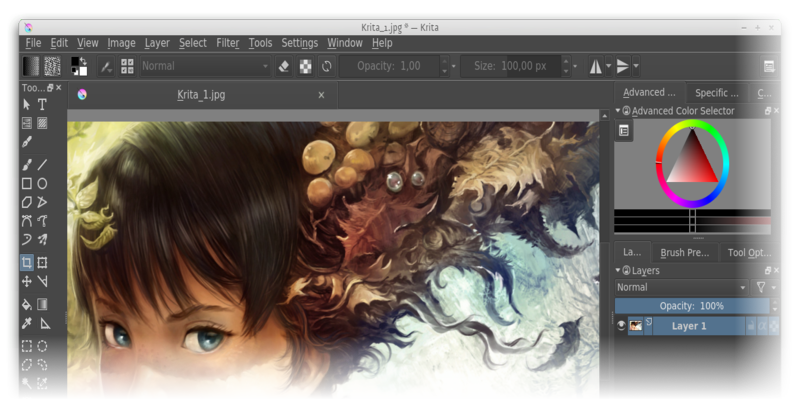
Task: Select the Crop tool
Action: coord(27,262)
